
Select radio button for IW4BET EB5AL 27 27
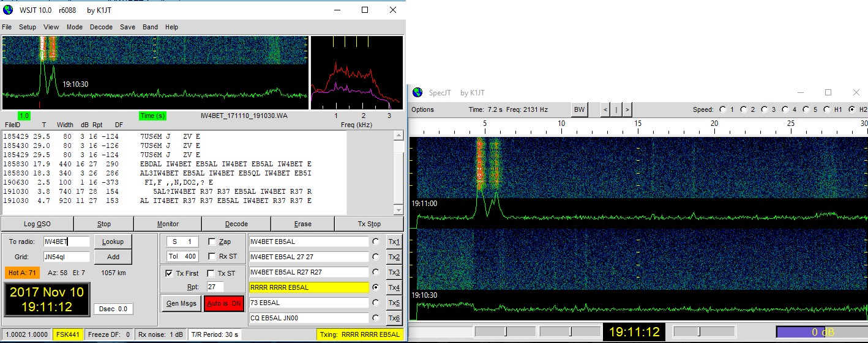(376, 257)
